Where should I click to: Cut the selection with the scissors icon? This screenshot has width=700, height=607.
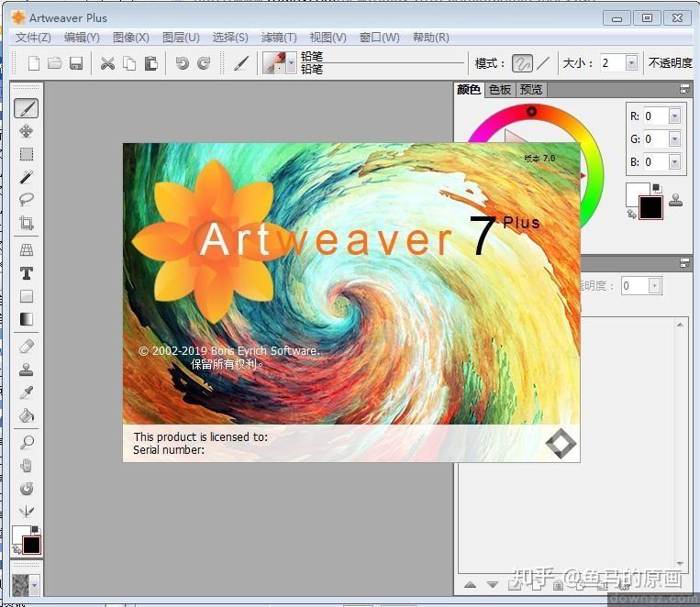point(107,63)
